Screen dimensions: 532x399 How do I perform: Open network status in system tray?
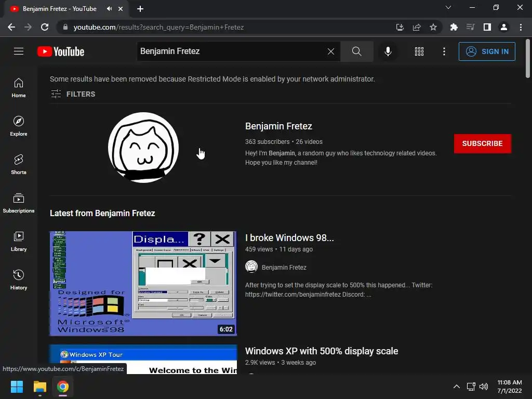coord(471,387)
